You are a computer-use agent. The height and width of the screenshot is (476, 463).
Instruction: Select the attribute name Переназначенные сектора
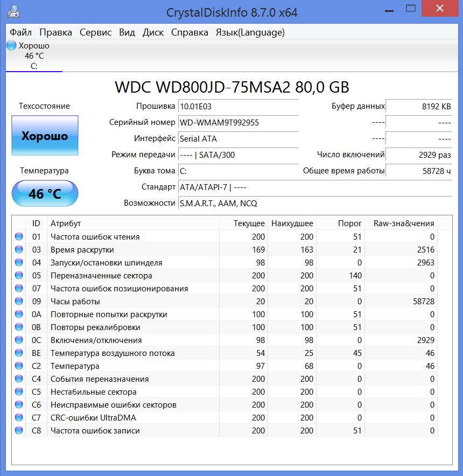(101, 276)
